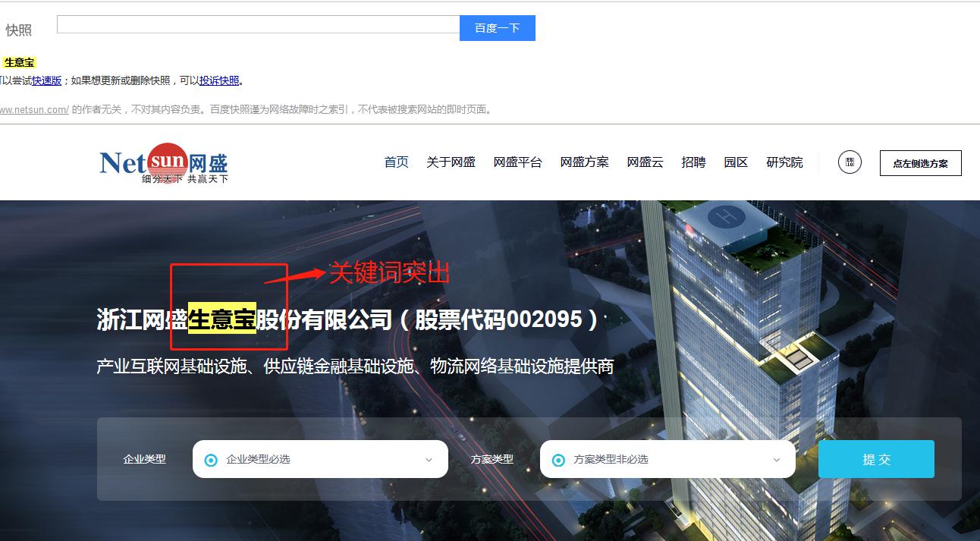Open the 招聘 page from the nav
980x541 pixels.
click(693, 162)
